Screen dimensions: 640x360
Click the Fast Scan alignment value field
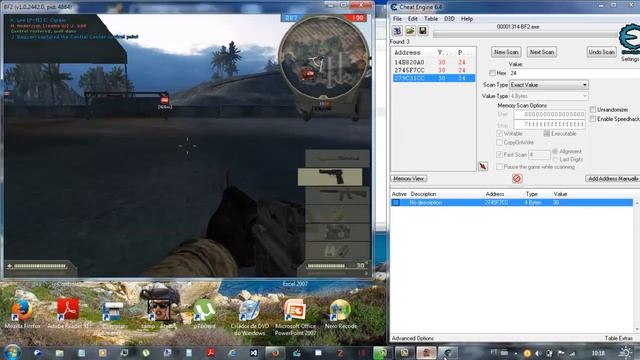coord(539,155)
